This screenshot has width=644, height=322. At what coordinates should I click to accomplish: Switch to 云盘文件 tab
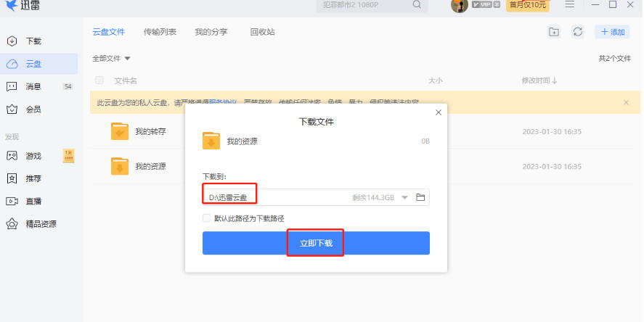pos(108,32)
